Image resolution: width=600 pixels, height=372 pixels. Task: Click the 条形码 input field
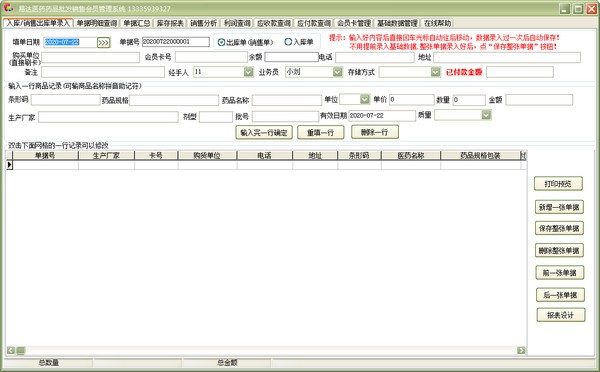(65, 100)
